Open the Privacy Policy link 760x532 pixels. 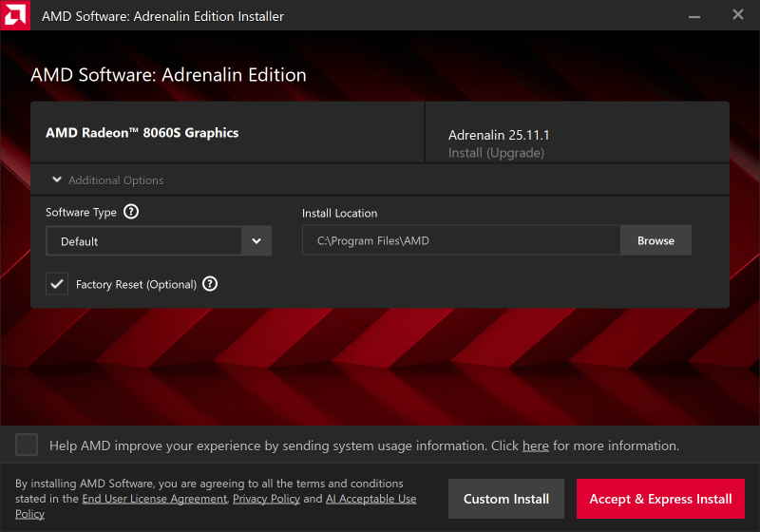point(266,499)
